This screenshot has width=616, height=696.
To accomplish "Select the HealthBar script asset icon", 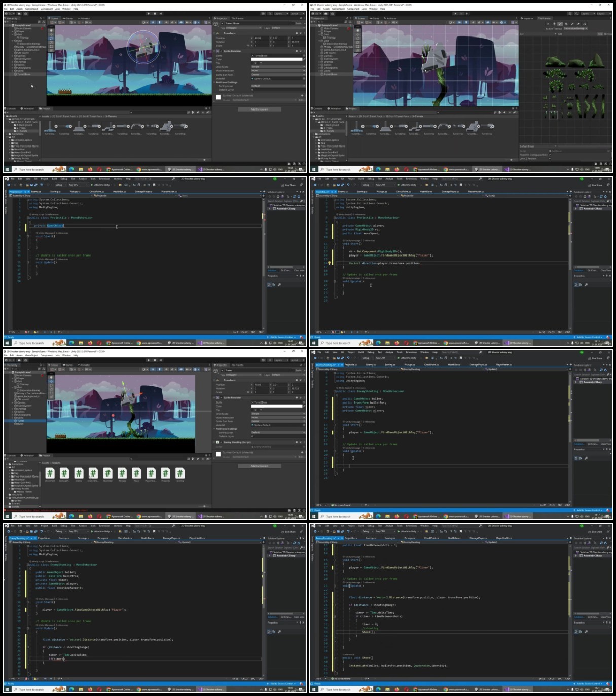I will click(107, 473).
